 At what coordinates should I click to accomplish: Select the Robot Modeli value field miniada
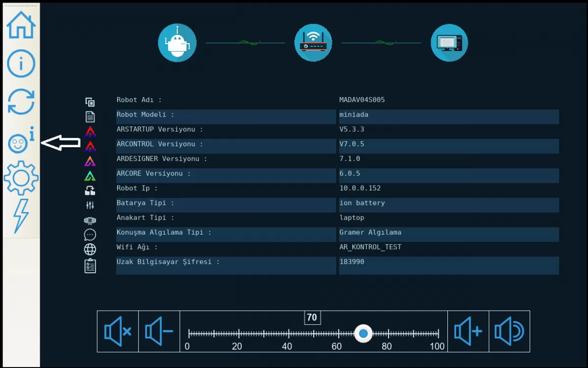[448, 116]
